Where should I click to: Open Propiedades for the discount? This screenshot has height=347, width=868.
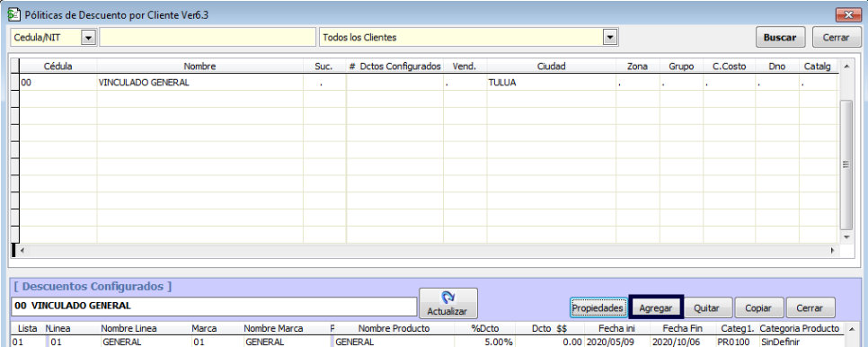click(598, 307)
